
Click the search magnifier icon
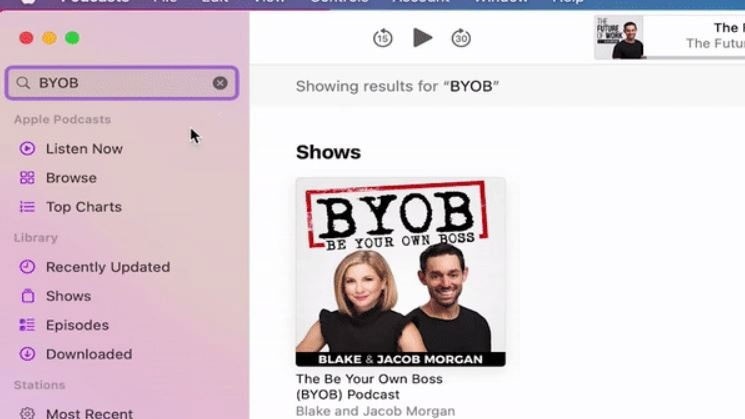pyautogui.click(x=23, y=83)
